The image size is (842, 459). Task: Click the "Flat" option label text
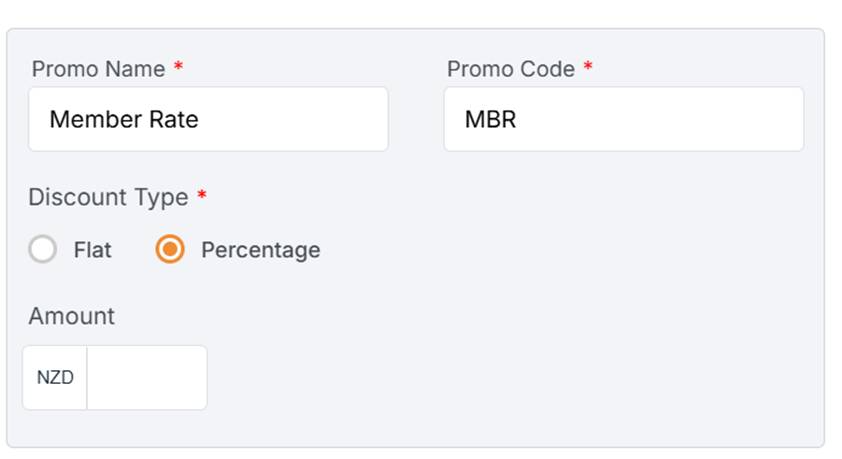[92, 250]
